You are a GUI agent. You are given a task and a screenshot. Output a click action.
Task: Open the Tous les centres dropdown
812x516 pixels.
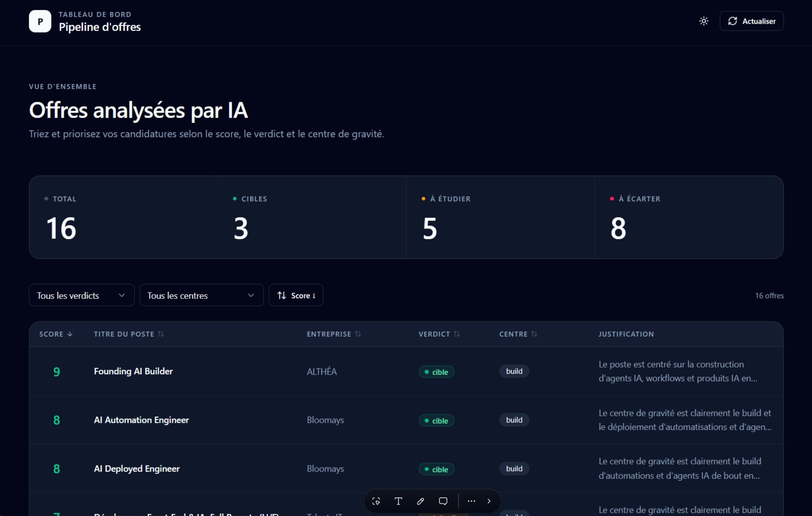[201, 295]
